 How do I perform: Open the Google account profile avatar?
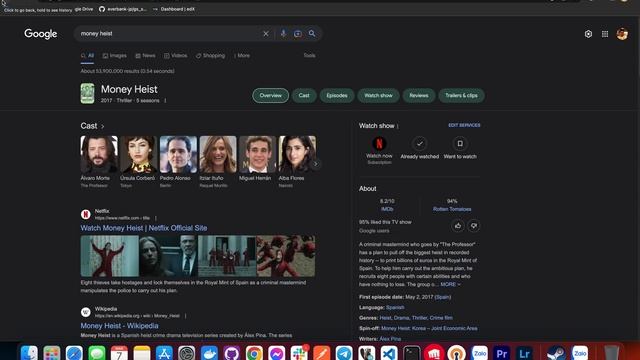click(x=622, y=34)
